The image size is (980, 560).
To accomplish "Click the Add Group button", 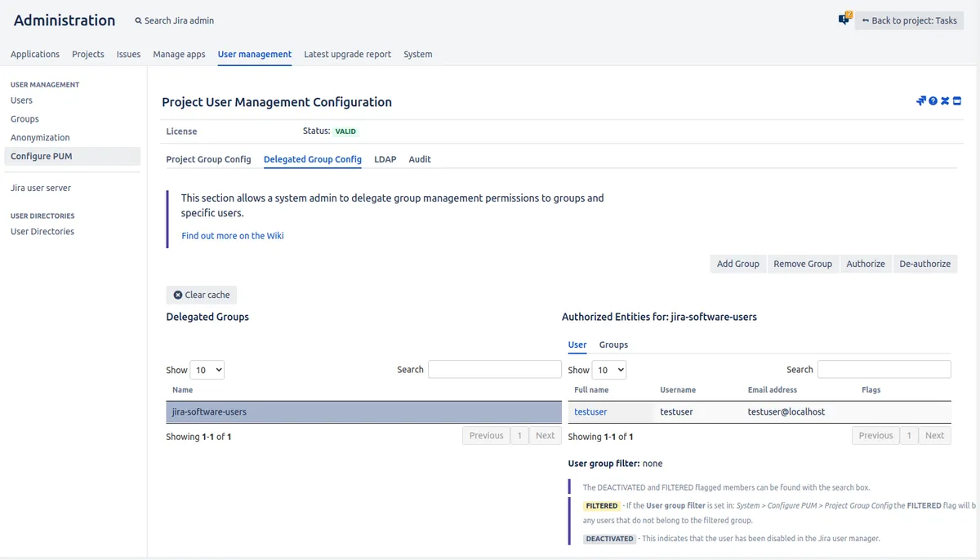I will [x=738, y=264].
